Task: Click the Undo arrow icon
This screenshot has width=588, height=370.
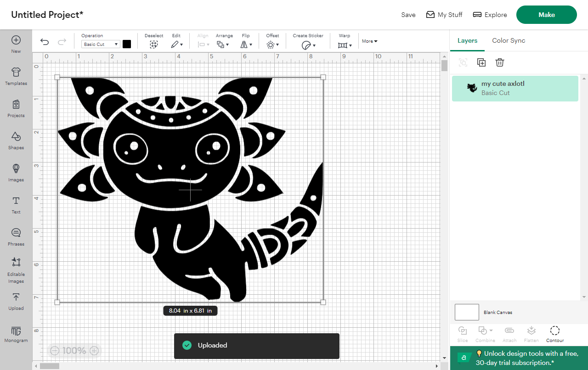Action: [45, 42]
